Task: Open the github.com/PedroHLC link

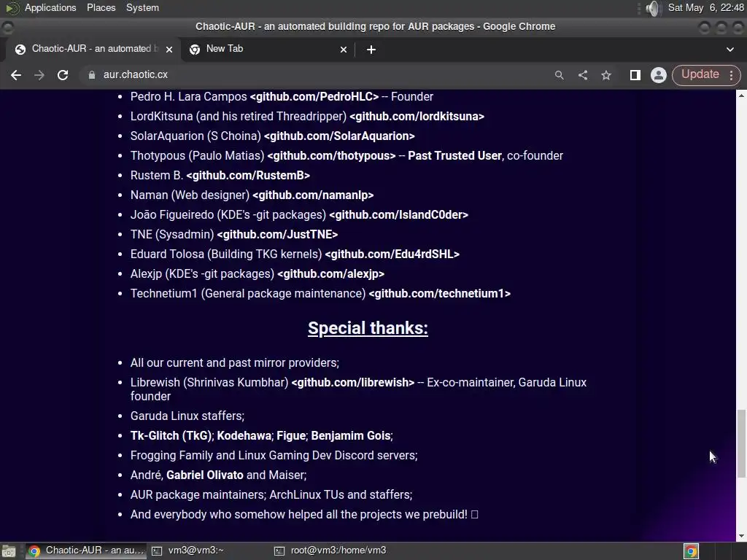Action: [314, 97]
